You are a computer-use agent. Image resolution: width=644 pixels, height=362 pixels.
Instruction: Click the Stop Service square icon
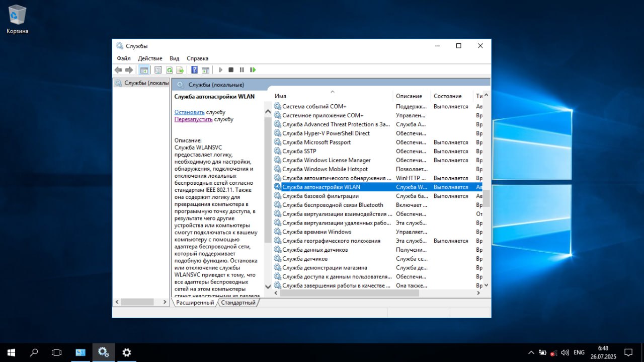pyautogui.click(x=231, y=70)
